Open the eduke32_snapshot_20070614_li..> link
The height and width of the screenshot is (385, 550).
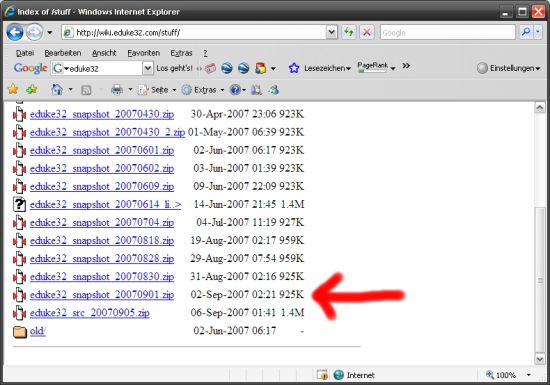tap(106, 204)
